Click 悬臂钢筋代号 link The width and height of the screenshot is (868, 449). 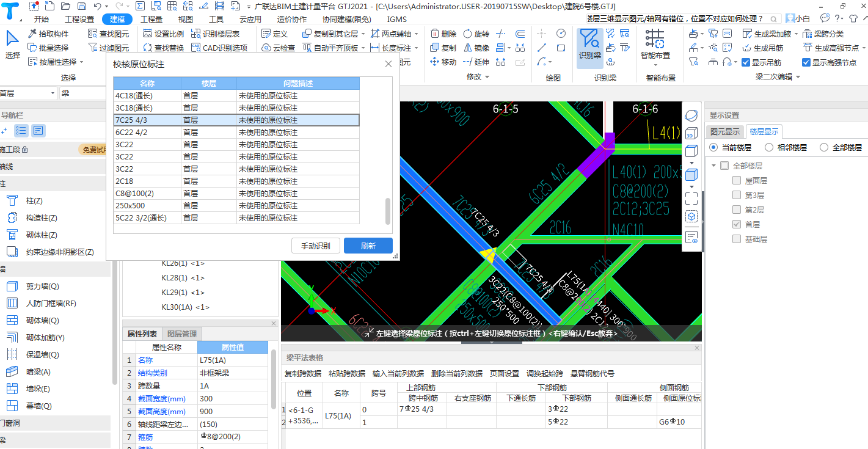(x=593, y=373)
